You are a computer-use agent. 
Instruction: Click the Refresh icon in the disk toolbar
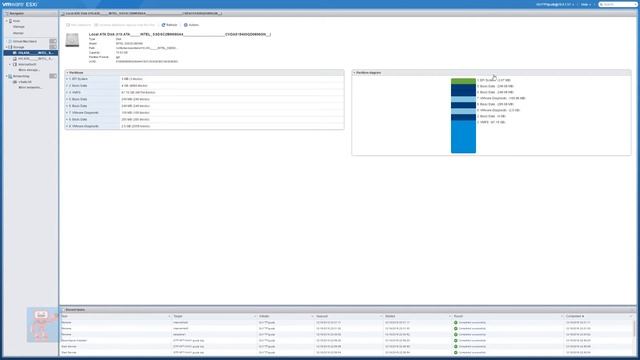tap(163, 25)
